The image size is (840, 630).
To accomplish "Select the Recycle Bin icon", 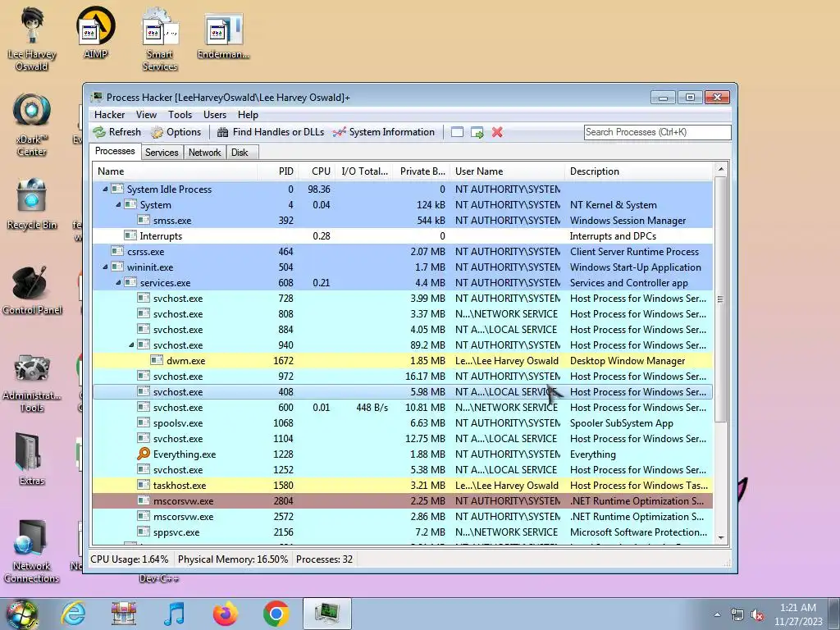I will click(32, 203).
